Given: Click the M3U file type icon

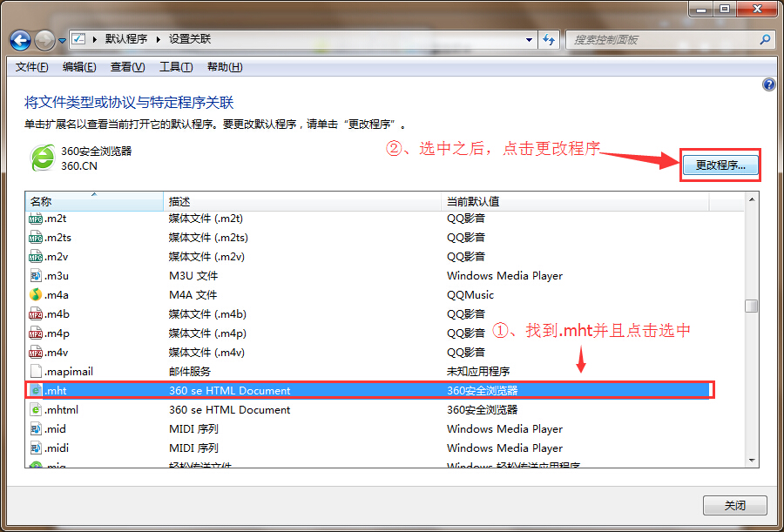Looking at the screenshot, I should tap(37, 276).
